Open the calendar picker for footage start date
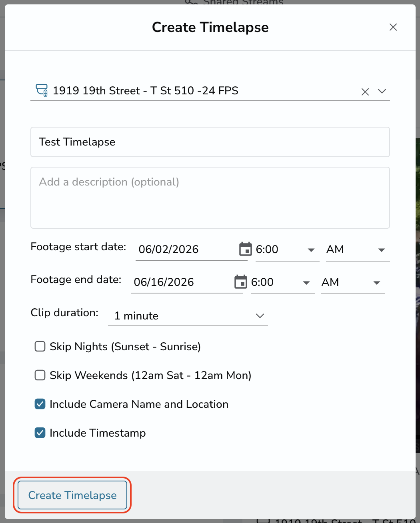 (x=245, y=249)
